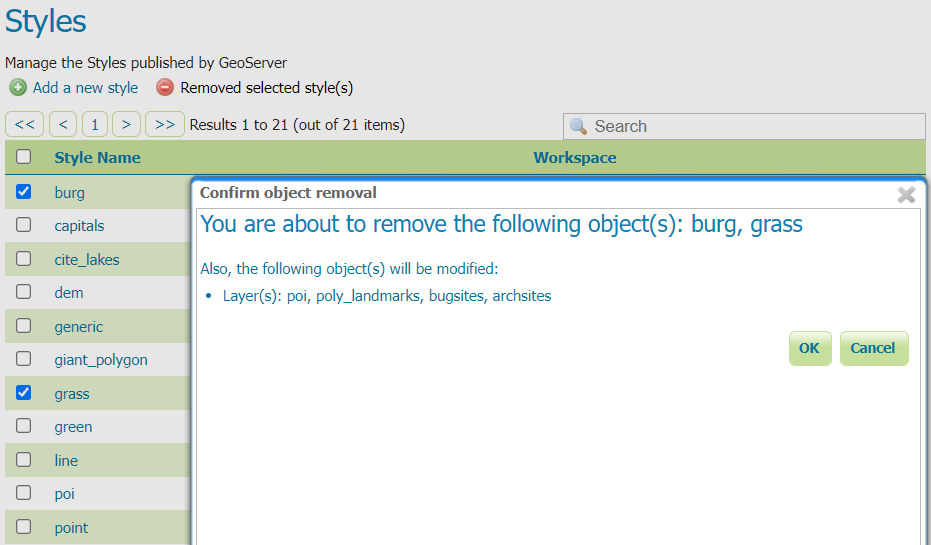
Task: Toggle the select-all styles header checkbox
Action: pos(24,157)
